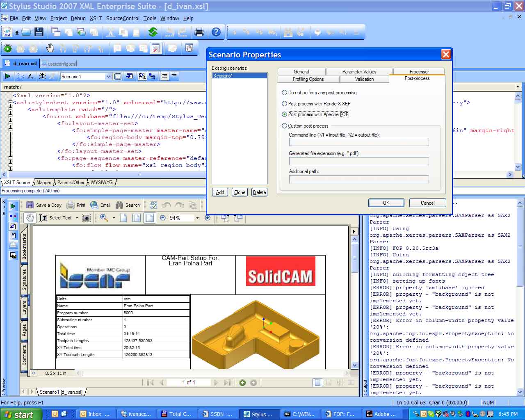Click the Inbox taskbar button

pyautogui.click(x=96, y=414)
